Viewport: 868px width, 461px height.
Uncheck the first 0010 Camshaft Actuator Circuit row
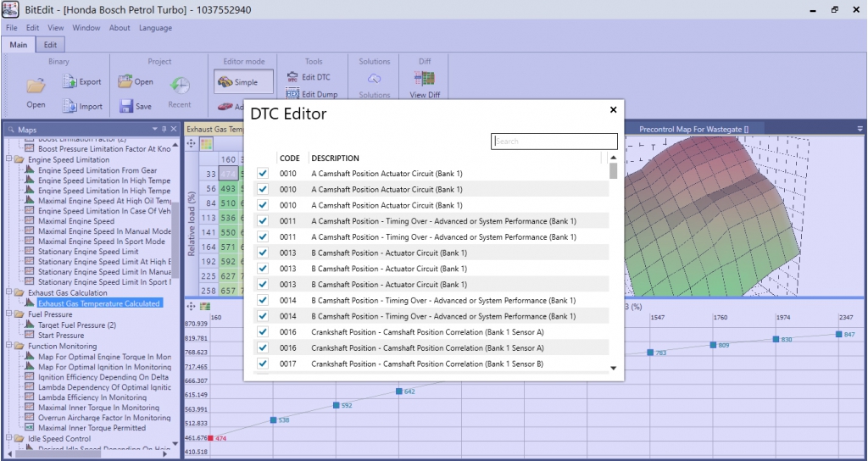click(x=263, y=173)
